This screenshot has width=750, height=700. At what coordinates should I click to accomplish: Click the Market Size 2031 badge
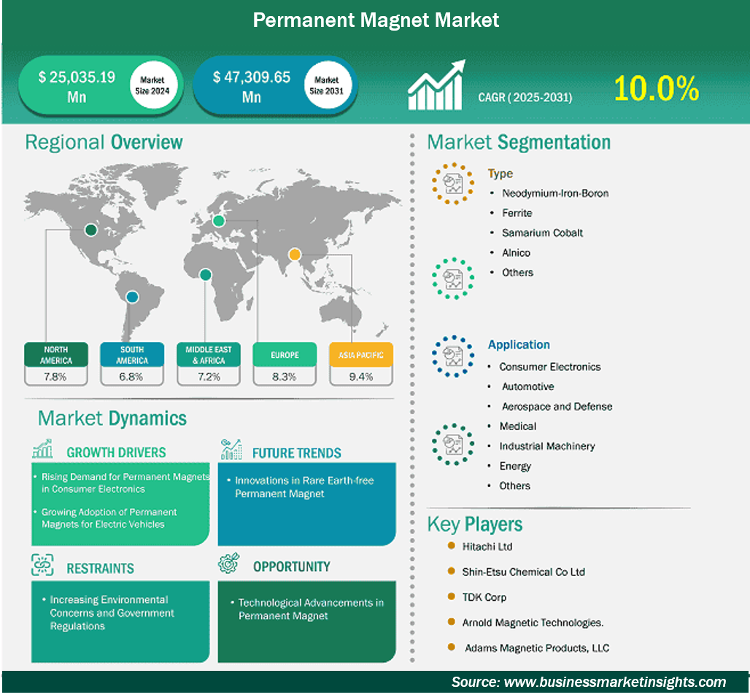pos(327,85)
